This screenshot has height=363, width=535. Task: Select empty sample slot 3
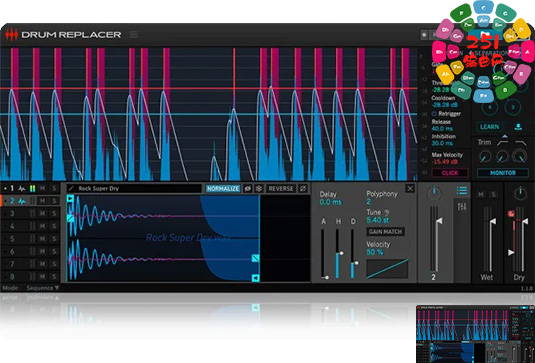point(12,214)
